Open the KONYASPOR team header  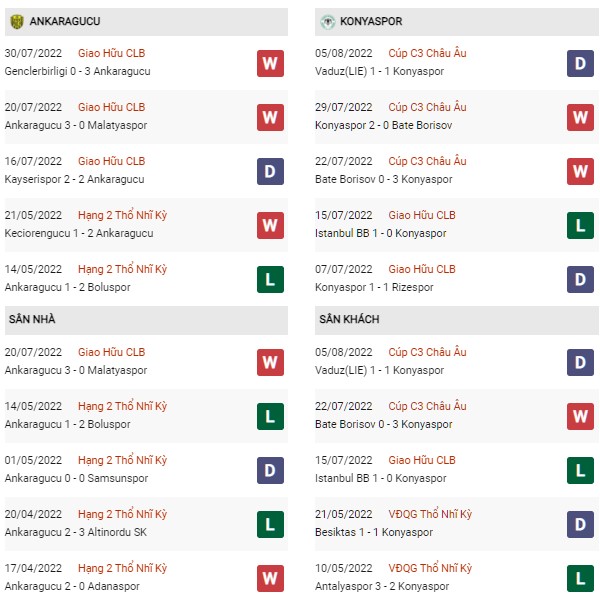click(457, 22)
